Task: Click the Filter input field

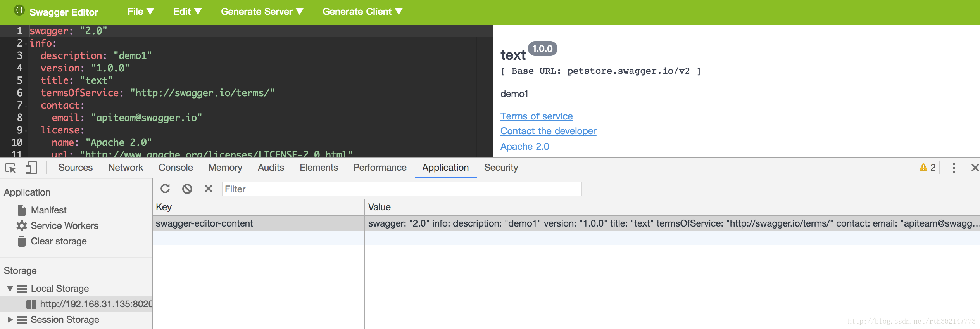Action: (x=401, y=189)
